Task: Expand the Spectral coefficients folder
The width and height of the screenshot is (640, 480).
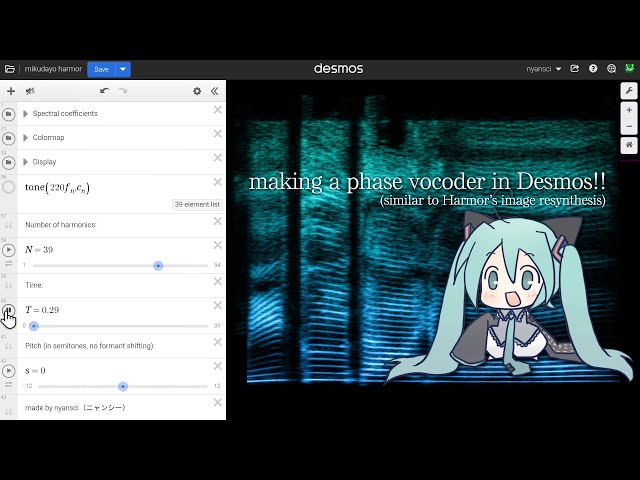Action: pos(26,113)
